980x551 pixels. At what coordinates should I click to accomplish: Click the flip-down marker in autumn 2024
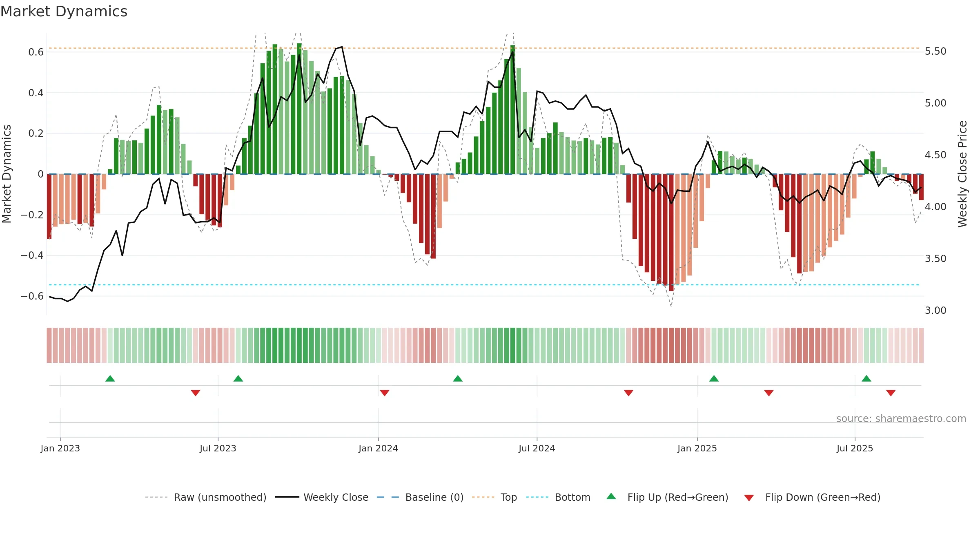[x=629, y=393]
